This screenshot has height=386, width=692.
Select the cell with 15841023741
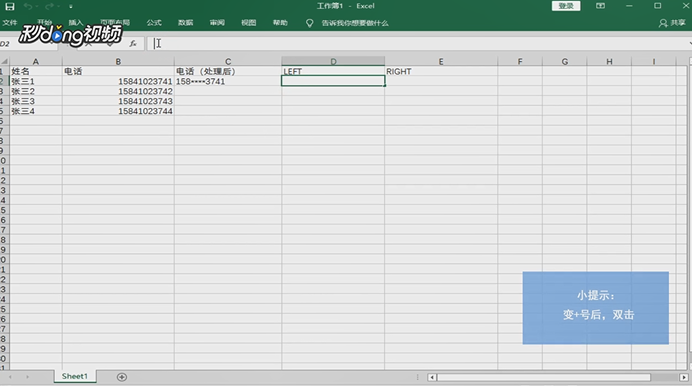tap(118, 81)
